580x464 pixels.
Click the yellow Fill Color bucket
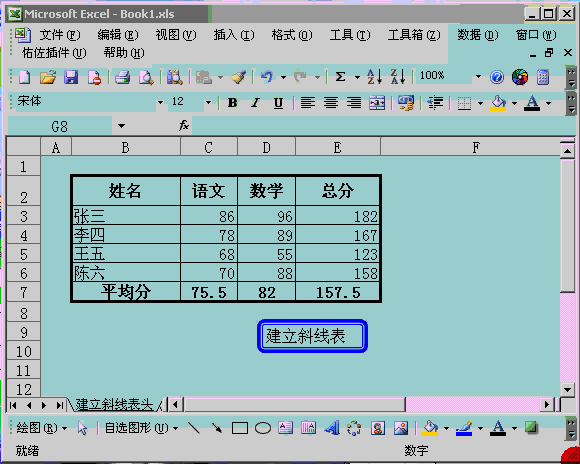[x=498, y=102]
